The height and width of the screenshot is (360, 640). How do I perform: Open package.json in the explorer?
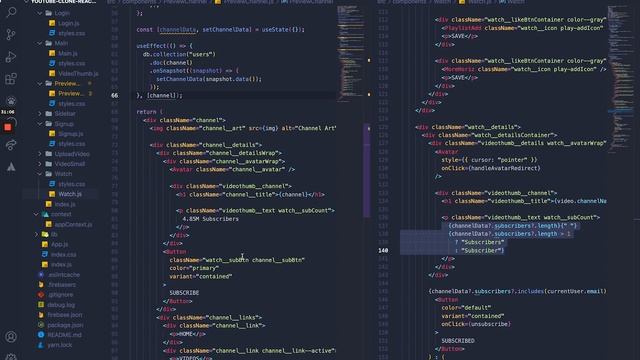(65, 325)
